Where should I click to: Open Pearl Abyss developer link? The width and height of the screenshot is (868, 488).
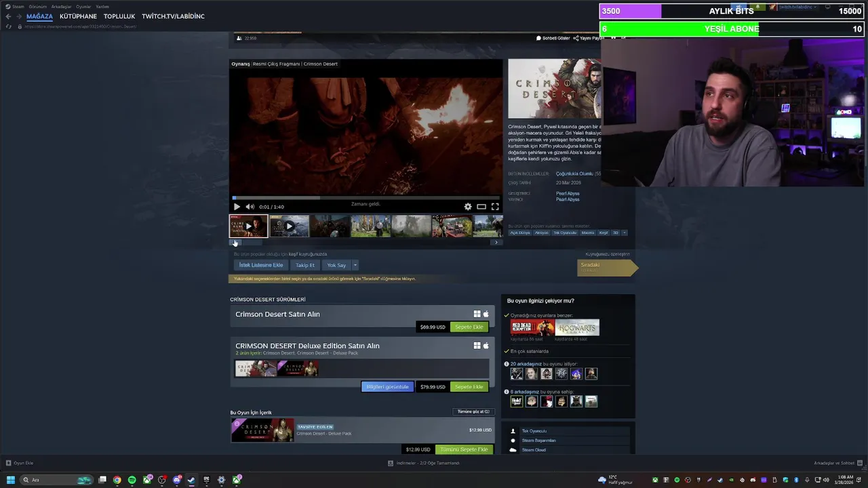568,193
